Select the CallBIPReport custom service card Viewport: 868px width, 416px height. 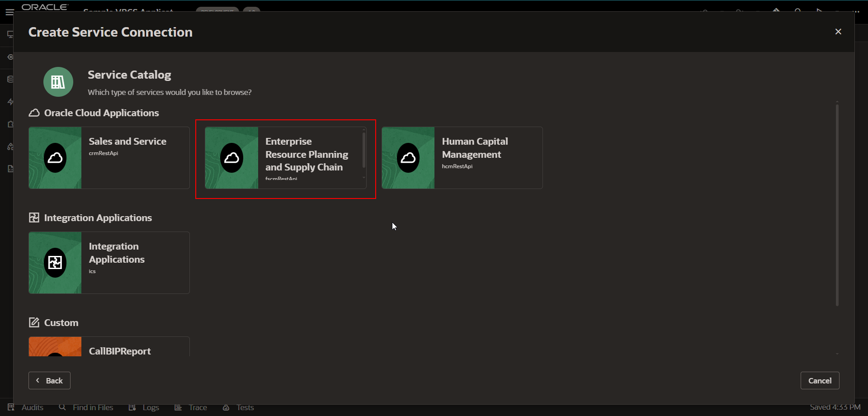pyautogui.click(x=109, y=347)
